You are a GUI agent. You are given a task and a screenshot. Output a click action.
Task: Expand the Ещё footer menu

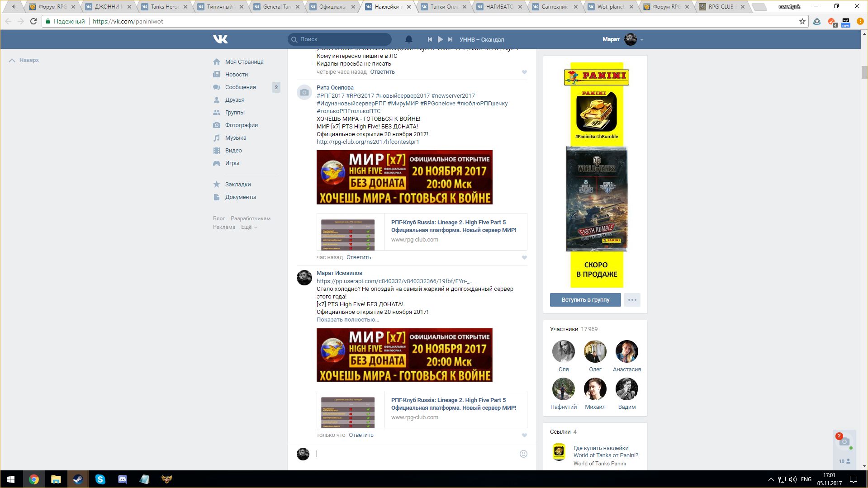[249, 227]
